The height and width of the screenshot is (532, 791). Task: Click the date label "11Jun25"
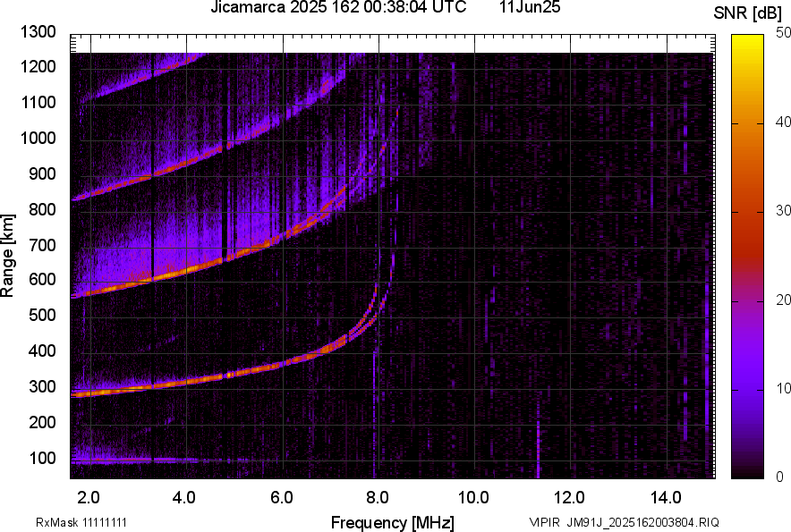pos(530,6)
